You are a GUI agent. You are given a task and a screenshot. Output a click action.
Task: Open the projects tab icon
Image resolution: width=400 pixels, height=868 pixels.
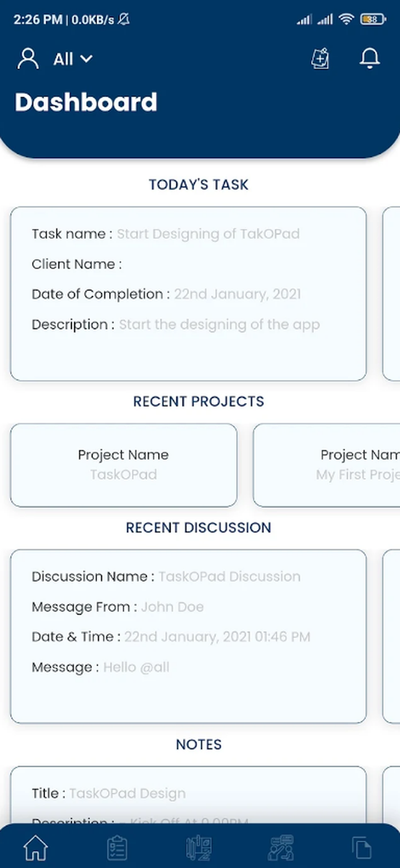[199, 848]
